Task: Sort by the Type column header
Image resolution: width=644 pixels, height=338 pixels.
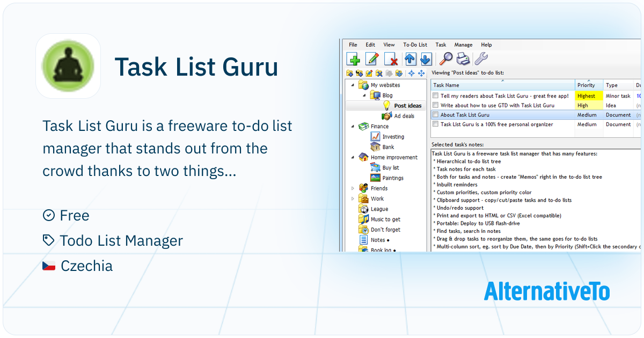Action: pyautogui.click(x=618, y=85)
